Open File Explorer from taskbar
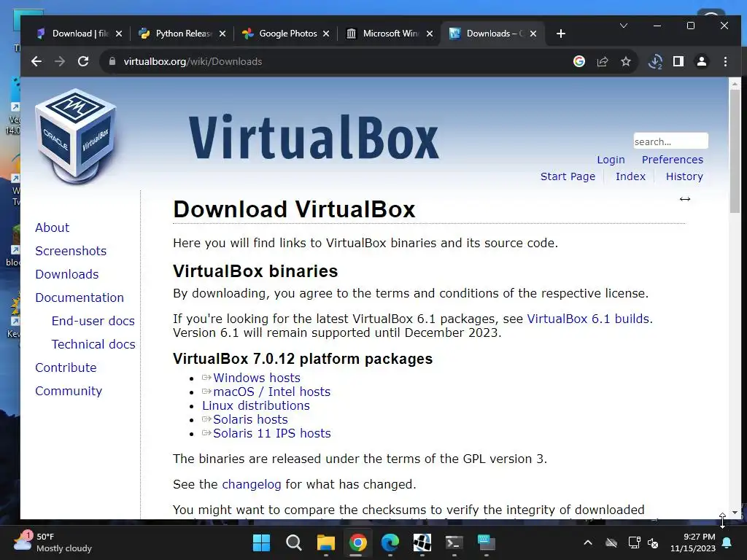 pos(326,542)
